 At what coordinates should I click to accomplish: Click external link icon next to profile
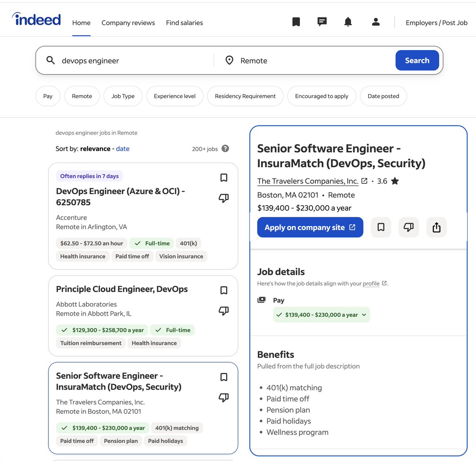384,283
